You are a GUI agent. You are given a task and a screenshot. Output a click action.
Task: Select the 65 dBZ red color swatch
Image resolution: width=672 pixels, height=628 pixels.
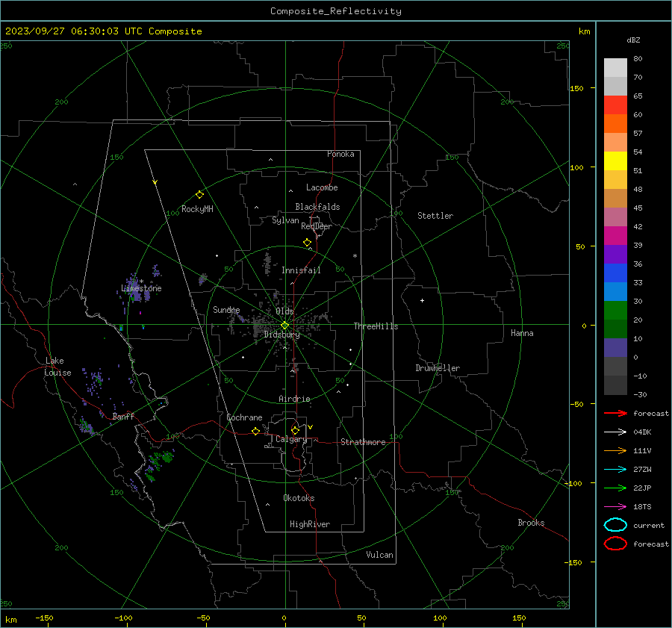click(x=615, y=105)
